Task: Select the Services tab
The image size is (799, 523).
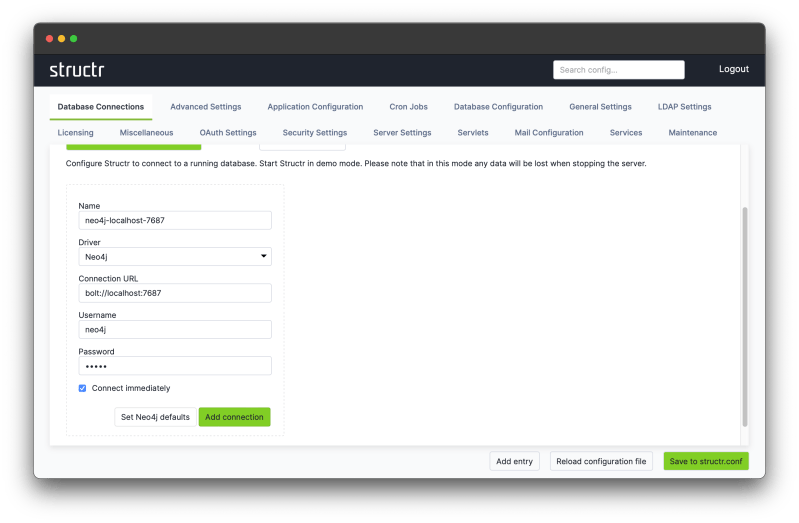Action: coord(626,133)
